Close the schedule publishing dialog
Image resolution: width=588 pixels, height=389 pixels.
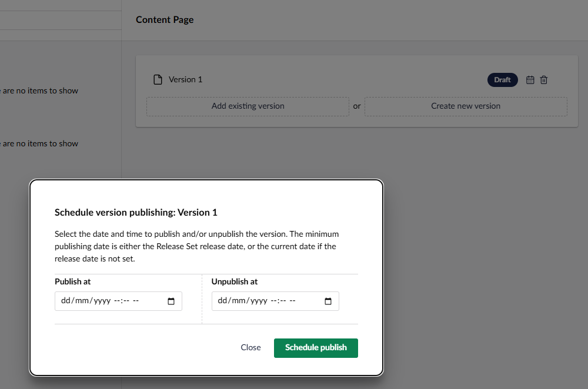coord(250,347)
